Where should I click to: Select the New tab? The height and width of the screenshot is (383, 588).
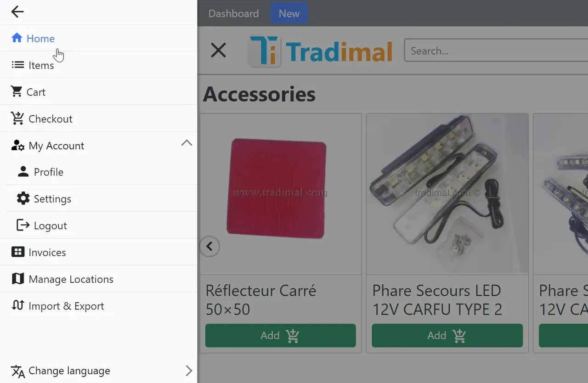289,13
